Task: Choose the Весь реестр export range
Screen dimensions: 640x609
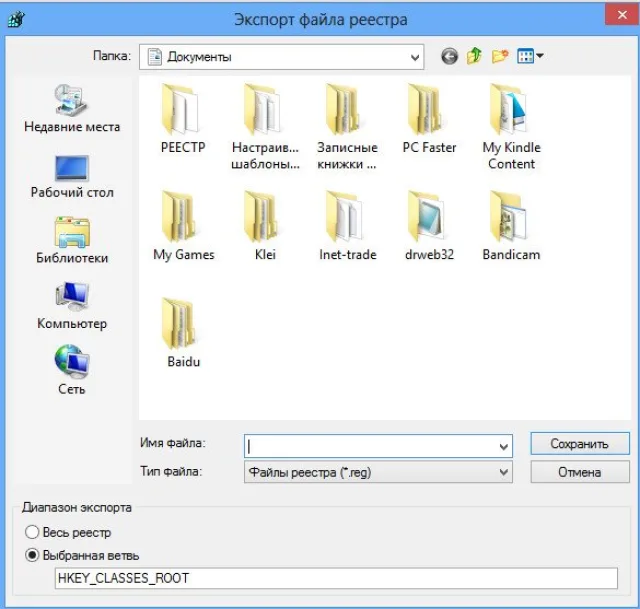Action: 68,533
